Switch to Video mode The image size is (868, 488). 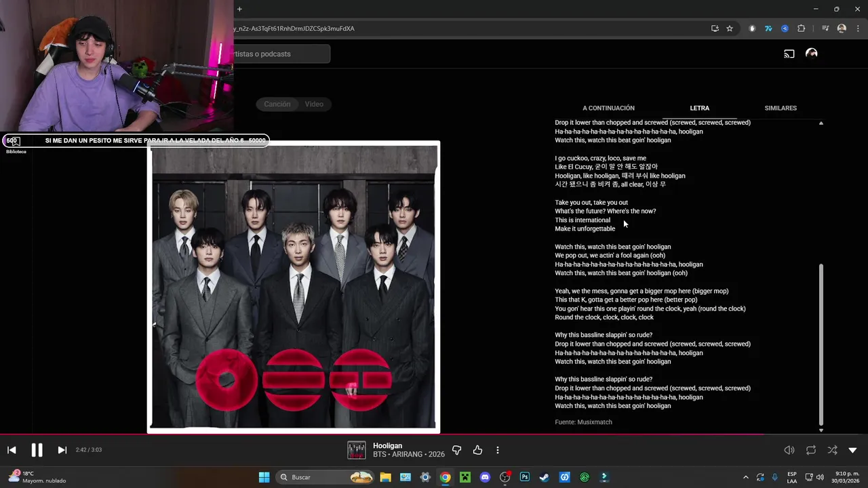point(314,104)
